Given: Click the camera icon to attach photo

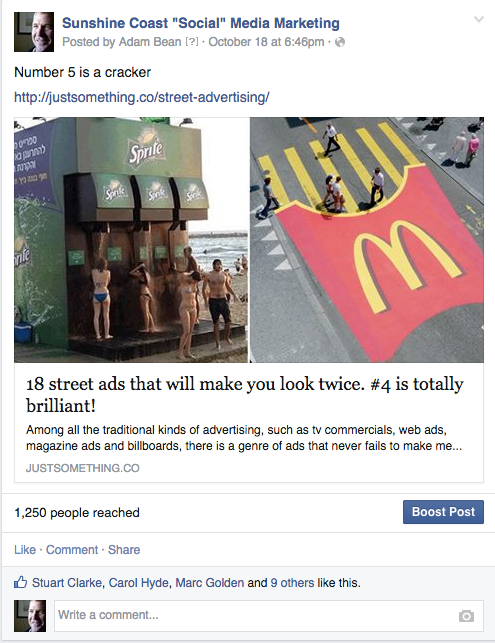Looking at the screenshot, I should 466,616.
